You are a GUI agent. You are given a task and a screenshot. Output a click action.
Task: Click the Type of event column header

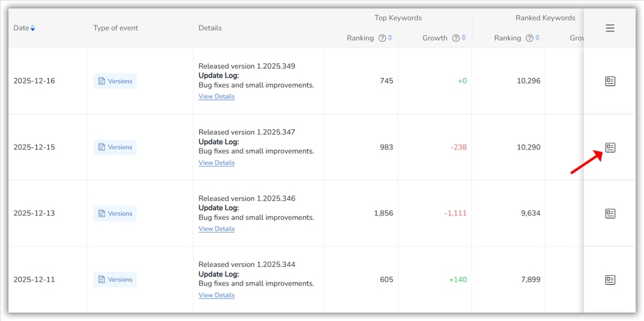(x=116, y=28)
